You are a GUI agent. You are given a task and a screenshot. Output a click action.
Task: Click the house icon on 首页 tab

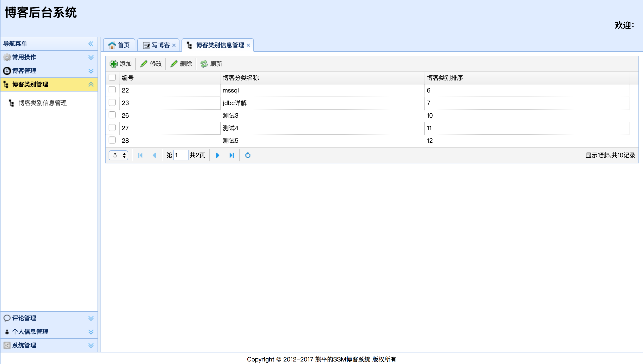tap(112, 45)
